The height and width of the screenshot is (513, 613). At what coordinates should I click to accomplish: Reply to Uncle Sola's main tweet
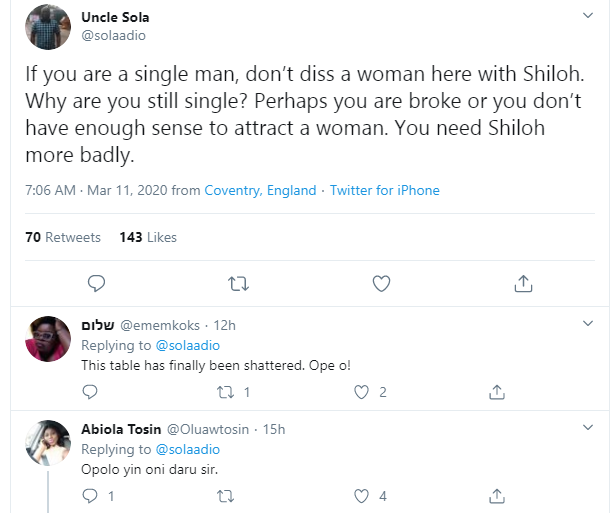pos(96,284)
